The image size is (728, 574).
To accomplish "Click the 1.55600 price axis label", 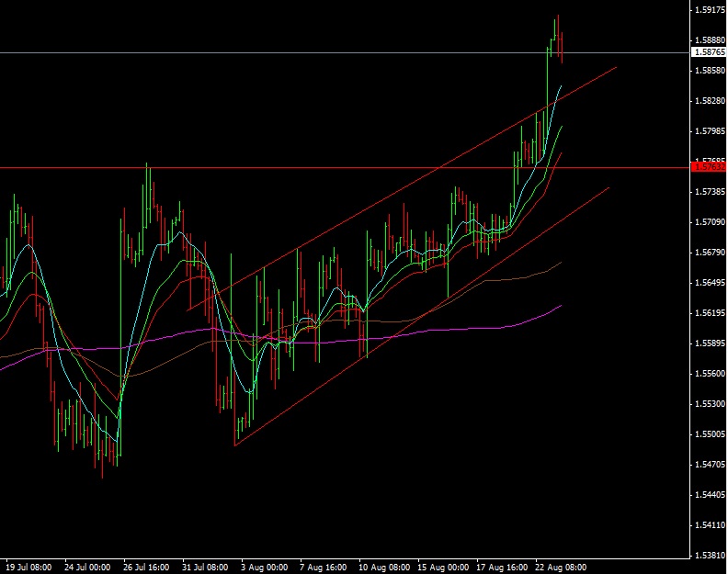I will point(710,374).
